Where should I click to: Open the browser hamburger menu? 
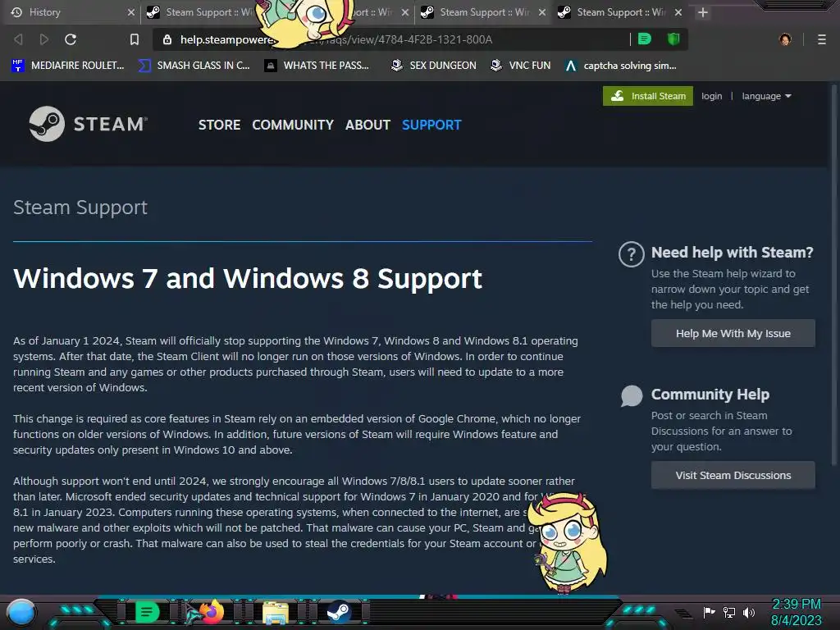coord(822,39)
